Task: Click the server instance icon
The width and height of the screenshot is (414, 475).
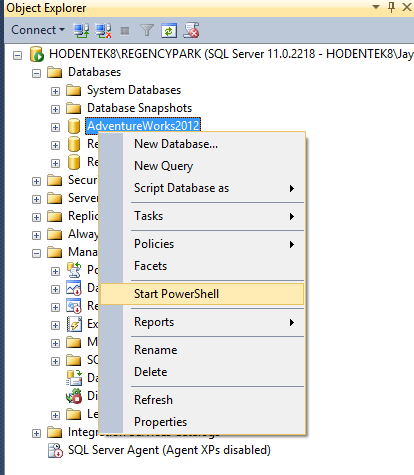Action: click(37, 54)
